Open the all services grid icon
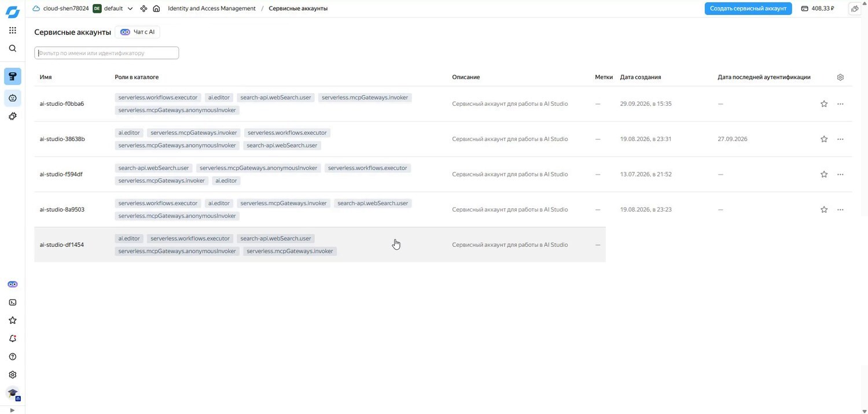 [x=13, y=31]
